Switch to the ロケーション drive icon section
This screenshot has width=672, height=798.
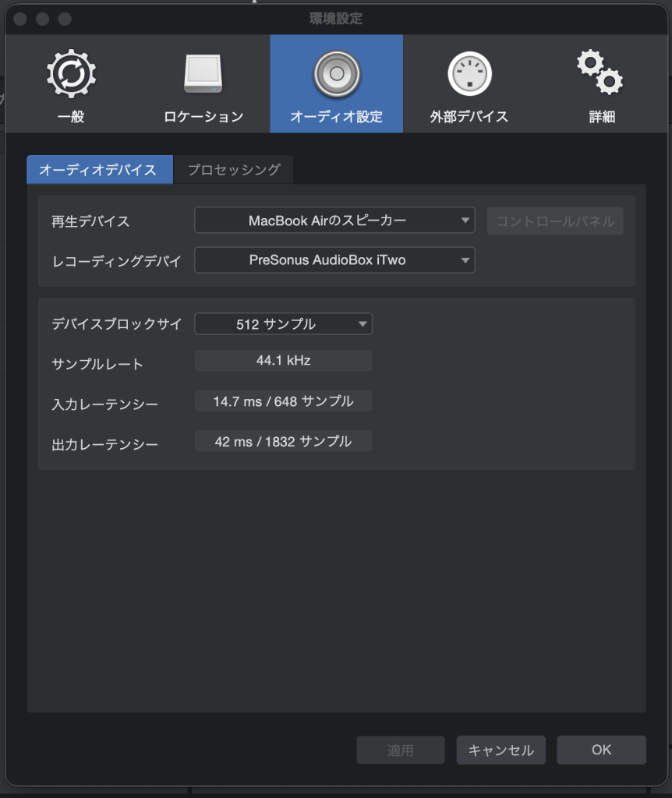pyautogui.click(x=203, y=85)
